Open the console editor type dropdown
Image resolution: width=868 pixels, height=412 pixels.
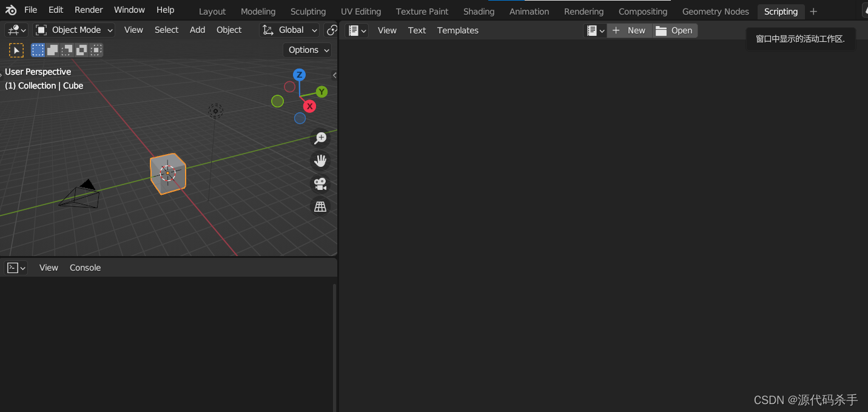pyautogui.click(x=16, y=268)
